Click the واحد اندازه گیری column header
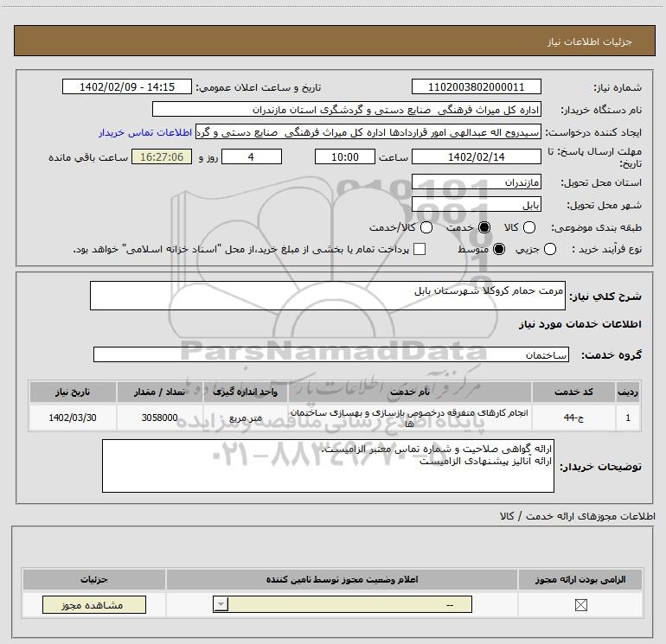The height and width of the screenshot is (644, 666). tap(245, 392)
